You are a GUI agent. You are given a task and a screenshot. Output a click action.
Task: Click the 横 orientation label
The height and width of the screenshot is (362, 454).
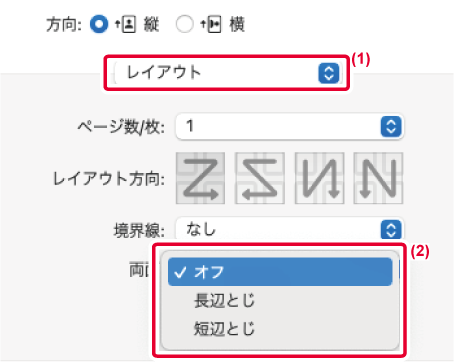point(237,24)
